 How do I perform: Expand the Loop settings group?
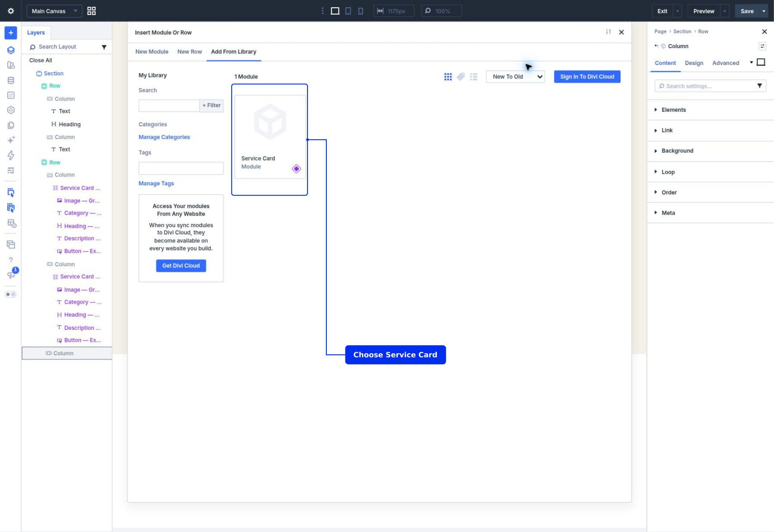(x=710, y=172)
